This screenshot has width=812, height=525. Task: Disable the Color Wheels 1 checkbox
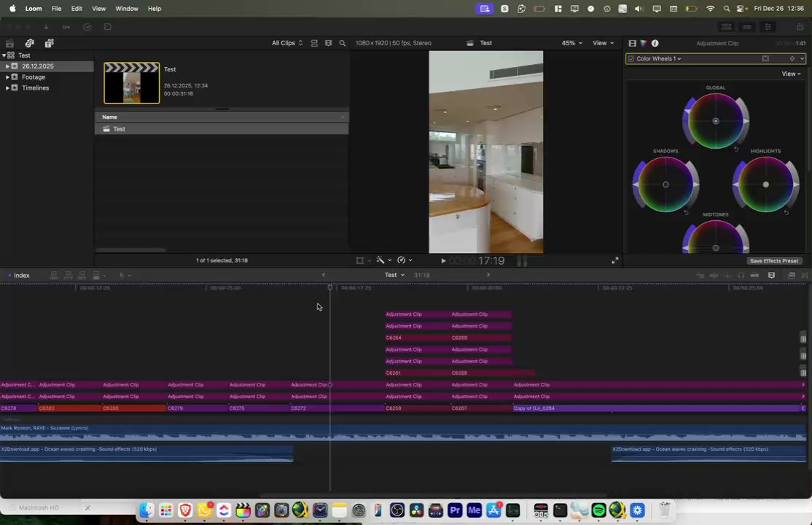[631, 58]
